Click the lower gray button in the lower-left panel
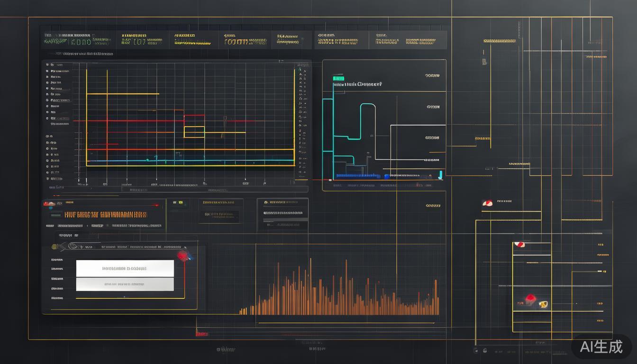637x364 pixels. tap(125, 284)
